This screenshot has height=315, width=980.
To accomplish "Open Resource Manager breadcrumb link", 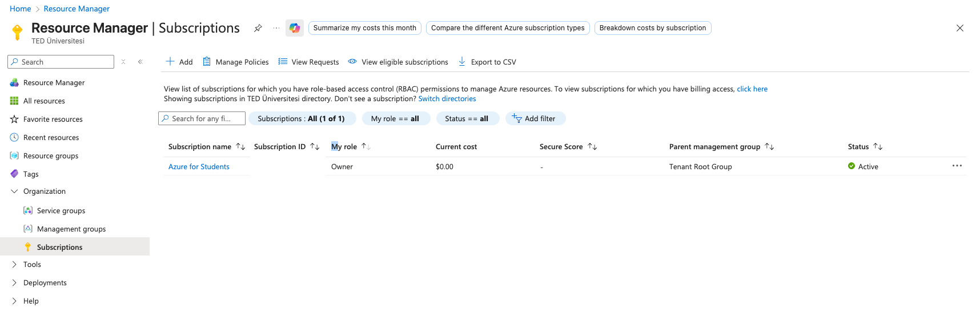I will tap(77, 9).
